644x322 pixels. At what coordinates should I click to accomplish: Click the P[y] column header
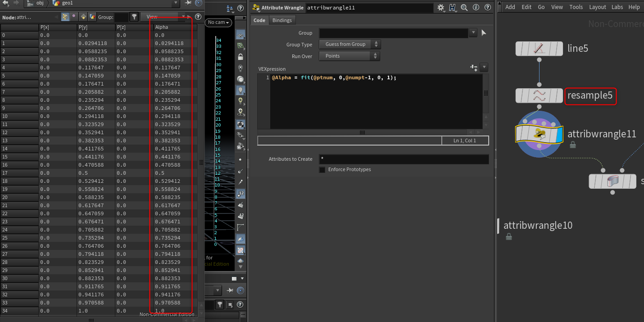click(x=95, y=27)
